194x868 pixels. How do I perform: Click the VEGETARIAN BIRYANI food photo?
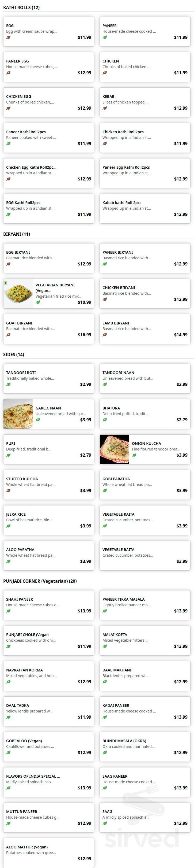18,293
